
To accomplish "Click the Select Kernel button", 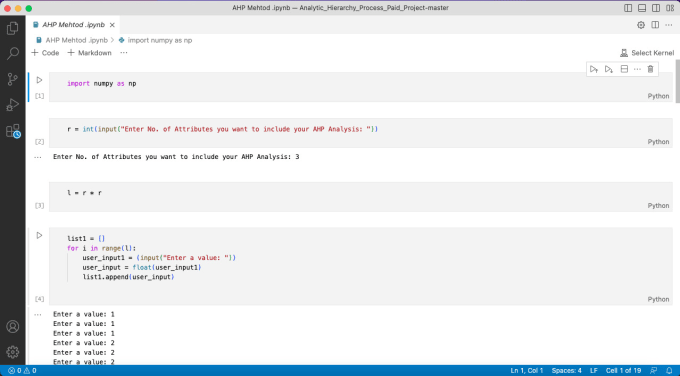I will [x=647, y=53].
